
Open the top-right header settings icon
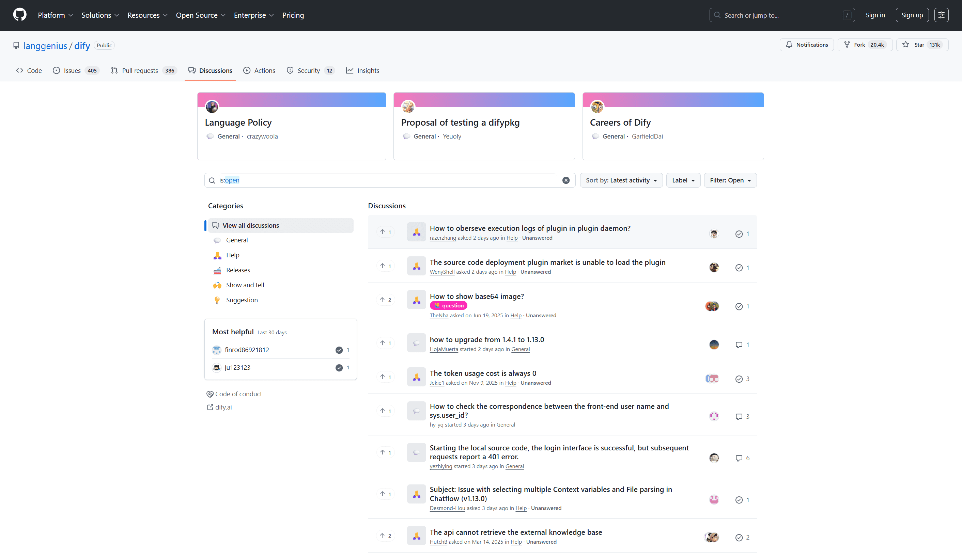coord(941,15)
